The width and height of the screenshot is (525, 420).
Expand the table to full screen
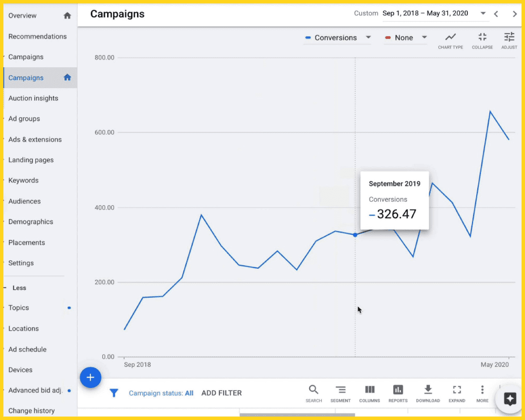(x=457, y=394)
